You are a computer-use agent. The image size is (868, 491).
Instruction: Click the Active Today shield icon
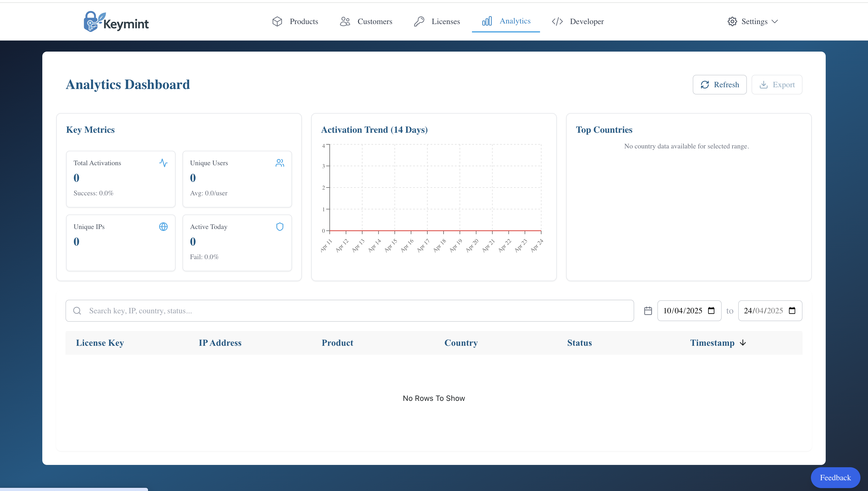280,227
